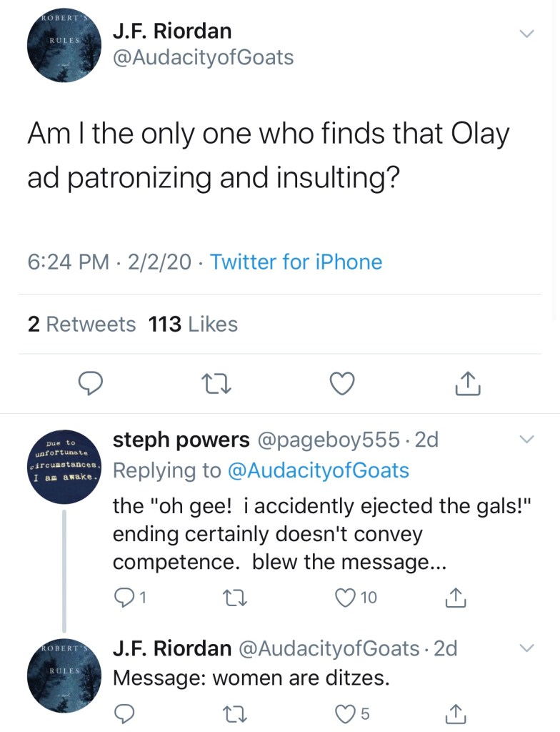
Task: Share steph powers' reply
Action: pyautogui.click(x=455, y=597)
